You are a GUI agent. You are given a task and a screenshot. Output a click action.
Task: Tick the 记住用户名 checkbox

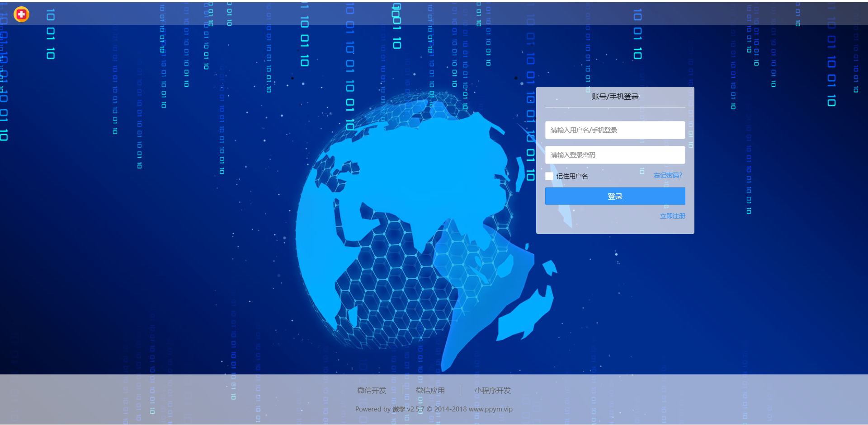click(x=549, y=176)
